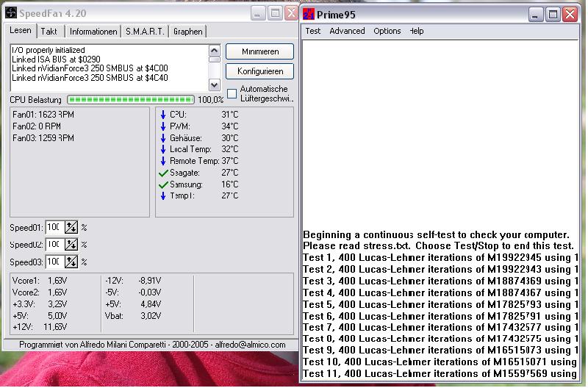The height and width of the screenshot is (388, 588).
Task: Click the Prime95 'Test 1' output line
Action: (x=440, y=258)
